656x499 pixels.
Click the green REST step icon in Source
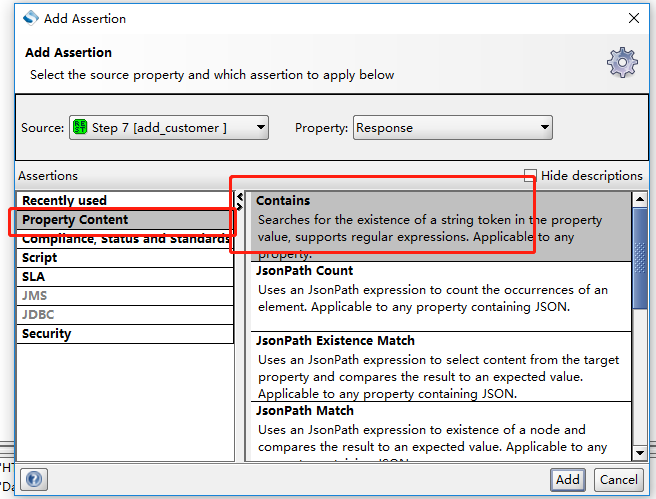[80, 127]
